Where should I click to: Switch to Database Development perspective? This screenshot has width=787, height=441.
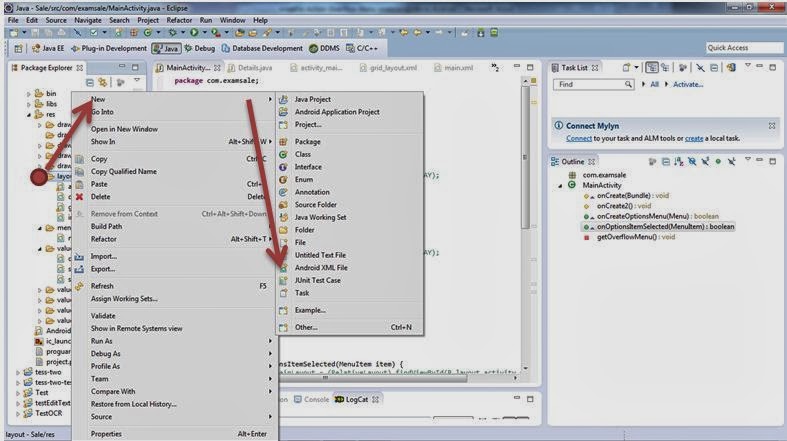click(263, 48)
